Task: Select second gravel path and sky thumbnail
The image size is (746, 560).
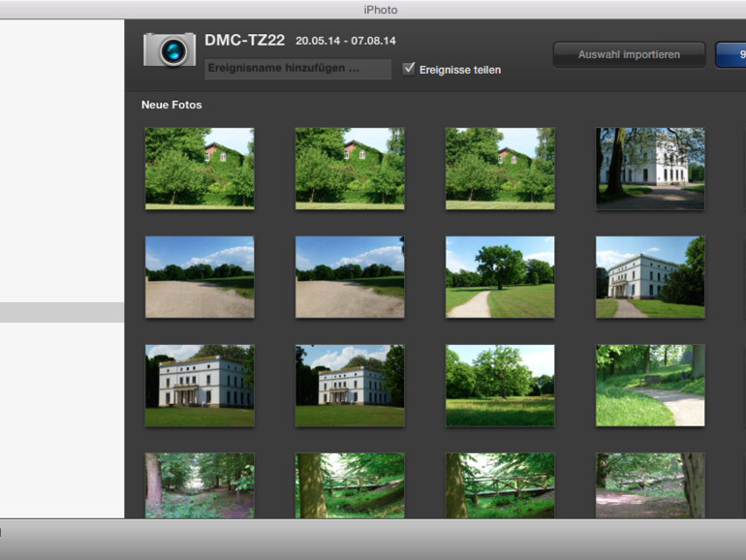Action: 350,277
